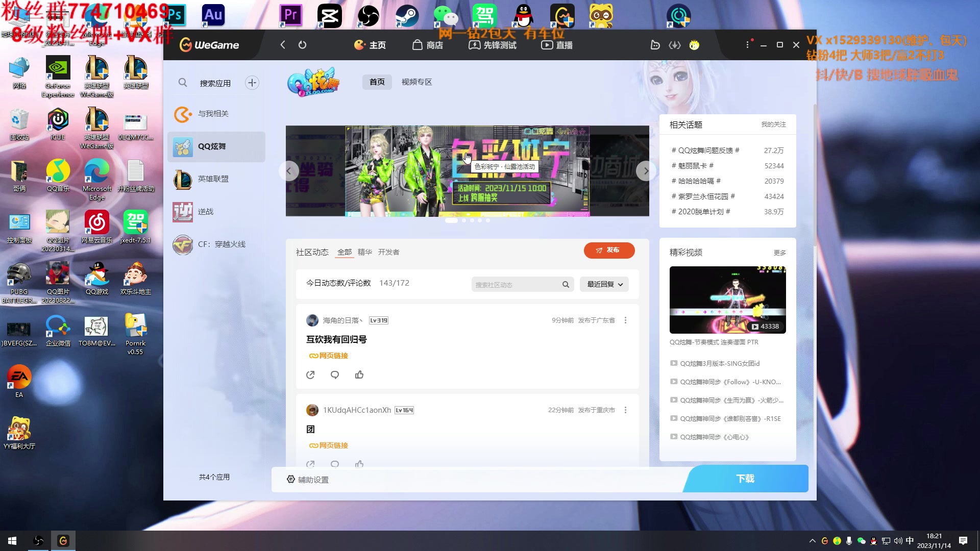Filter community posts by 开发者
Screen dimensions: 980x551
[388, 252]
